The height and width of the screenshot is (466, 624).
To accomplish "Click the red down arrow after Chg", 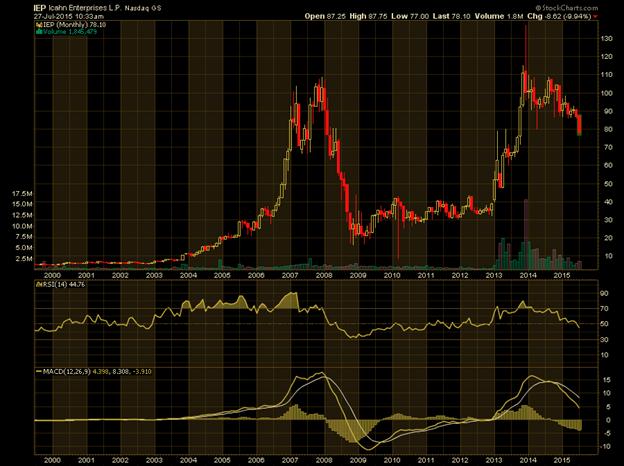I will [x=595, y=17].
